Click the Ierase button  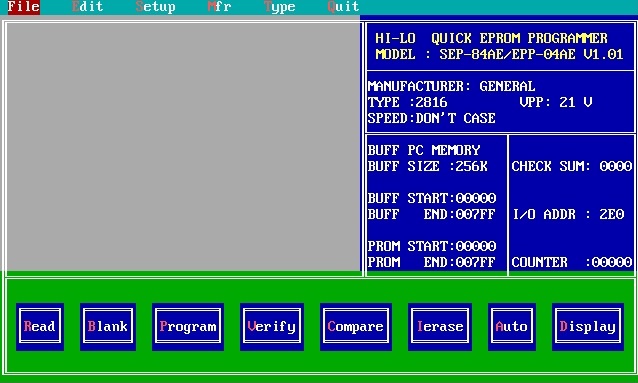[x=440, y=326]
